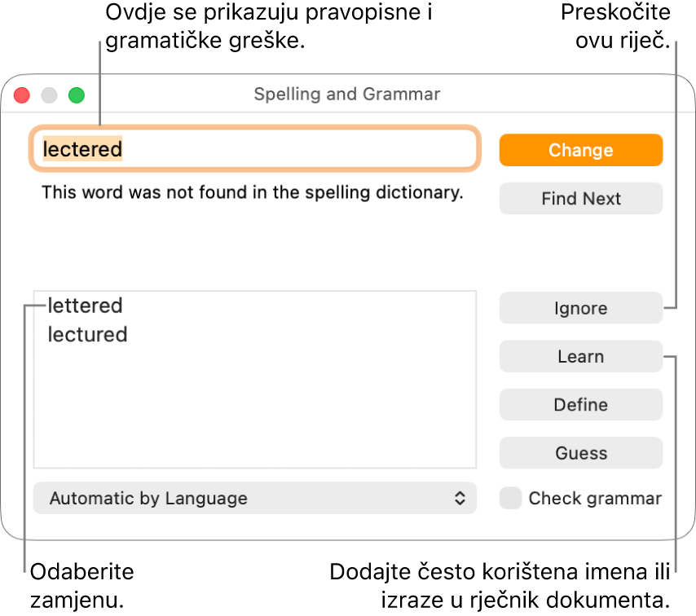This screenshot has width=696, height=616.
Task: Click Define to look up the word
Action: click(580, 404)
